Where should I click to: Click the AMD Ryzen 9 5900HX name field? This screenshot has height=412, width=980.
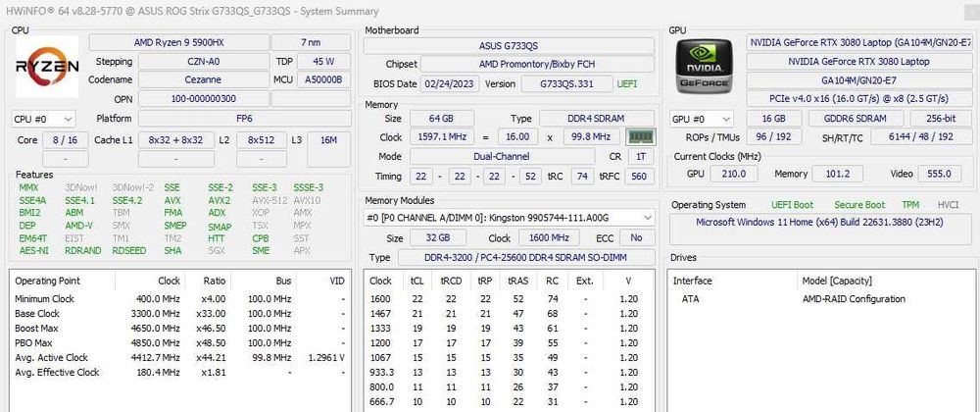177,42
